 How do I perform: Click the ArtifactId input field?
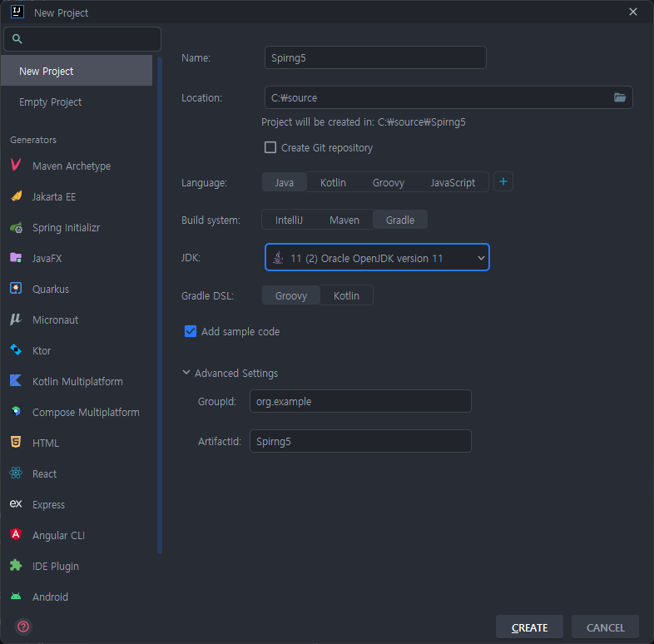360,441
